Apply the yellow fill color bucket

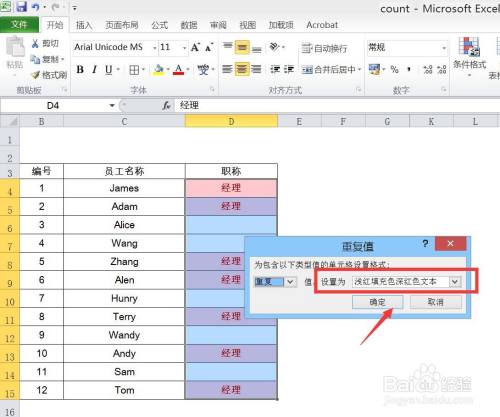point(159,69)
